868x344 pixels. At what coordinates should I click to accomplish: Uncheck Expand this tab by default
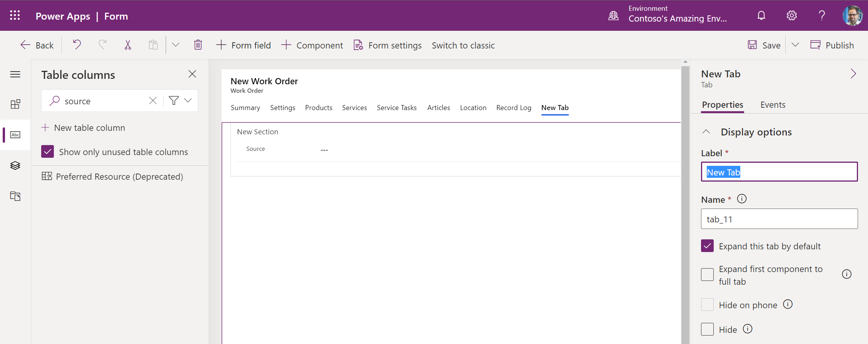click(707, 246)
